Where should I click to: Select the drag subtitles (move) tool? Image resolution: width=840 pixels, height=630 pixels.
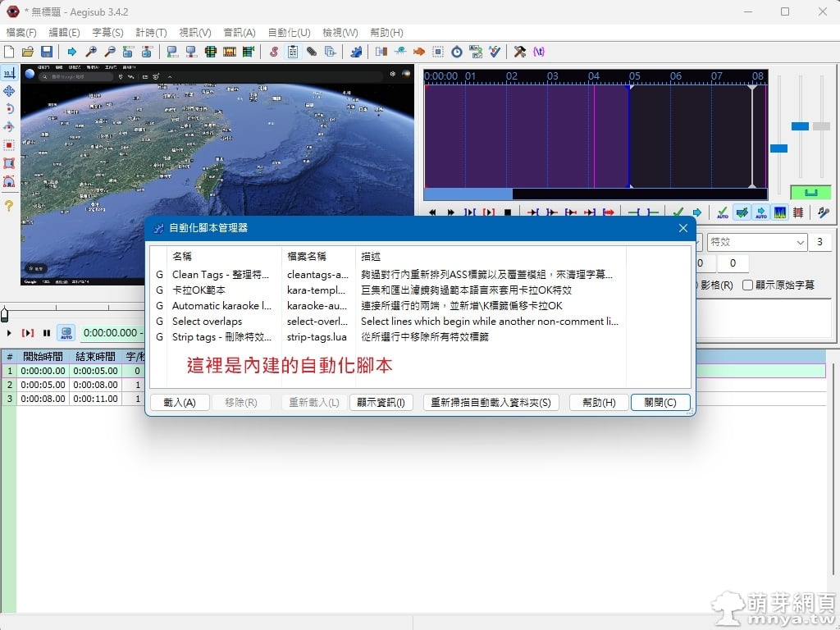(9, 91)
